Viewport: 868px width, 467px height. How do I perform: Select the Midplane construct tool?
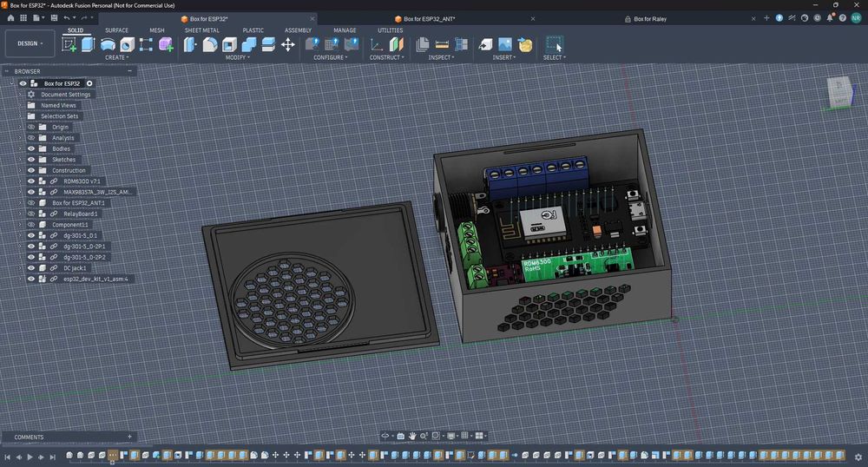pos(397,45)
